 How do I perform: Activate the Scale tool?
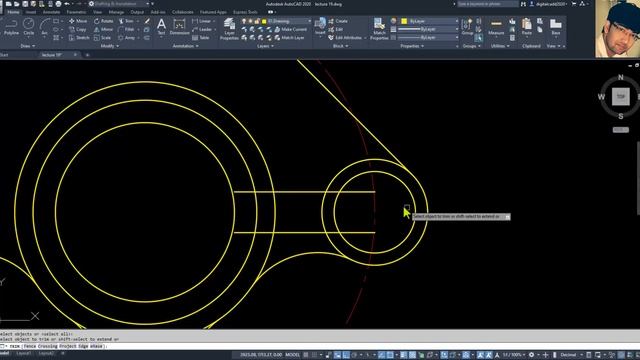pos(102,38)
